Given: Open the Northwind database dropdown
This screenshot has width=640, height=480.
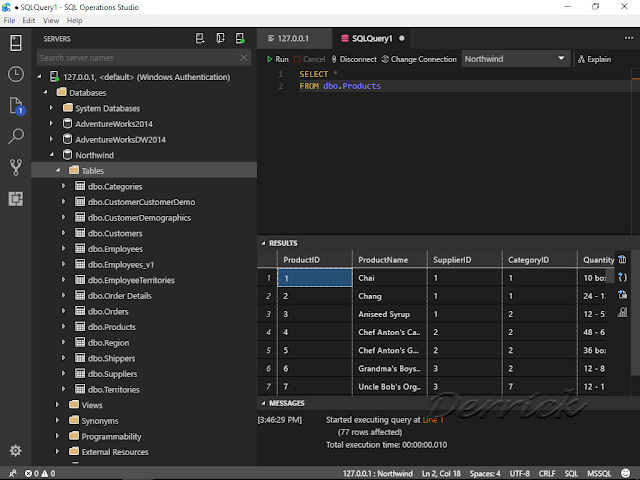Looking at the screenshot, I should (x=515, y=59).
